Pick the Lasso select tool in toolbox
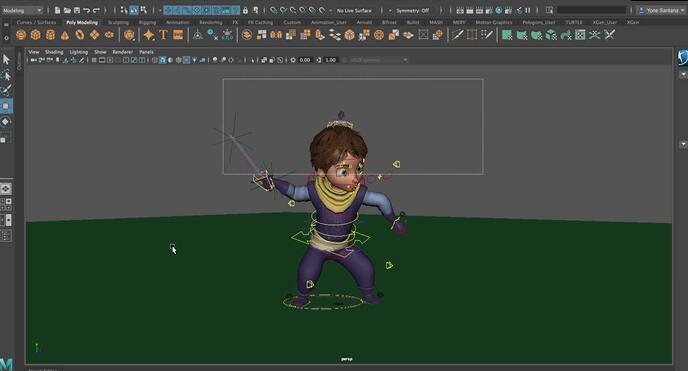The image size is (688, 371). click(6, 75)
